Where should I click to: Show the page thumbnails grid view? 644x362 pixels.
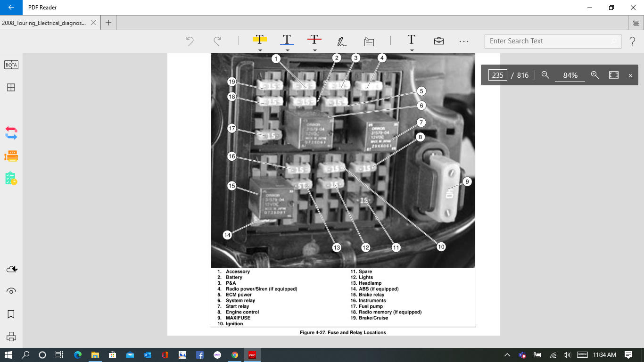point(11,87)
